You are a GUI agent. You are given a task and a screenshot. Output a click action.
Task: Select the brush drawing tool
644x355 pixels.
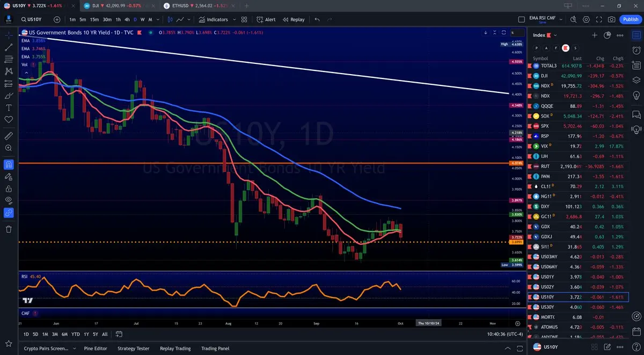[x=9, y=96]
